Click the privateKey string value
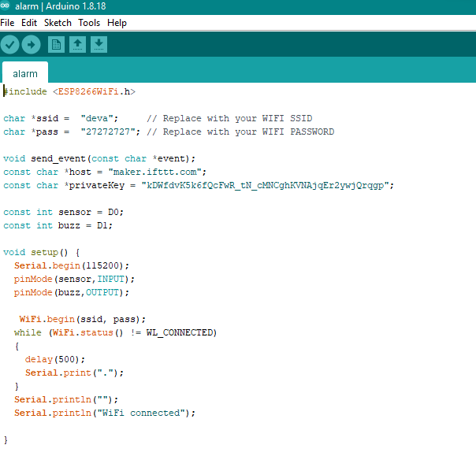This screenshot has height=456, width=476. click(267, 185)
